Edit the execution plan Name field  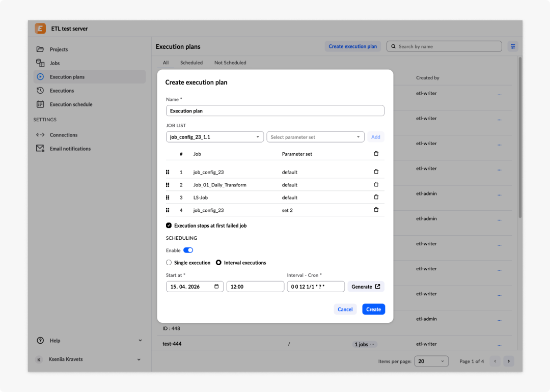click(x=275, y=111)
